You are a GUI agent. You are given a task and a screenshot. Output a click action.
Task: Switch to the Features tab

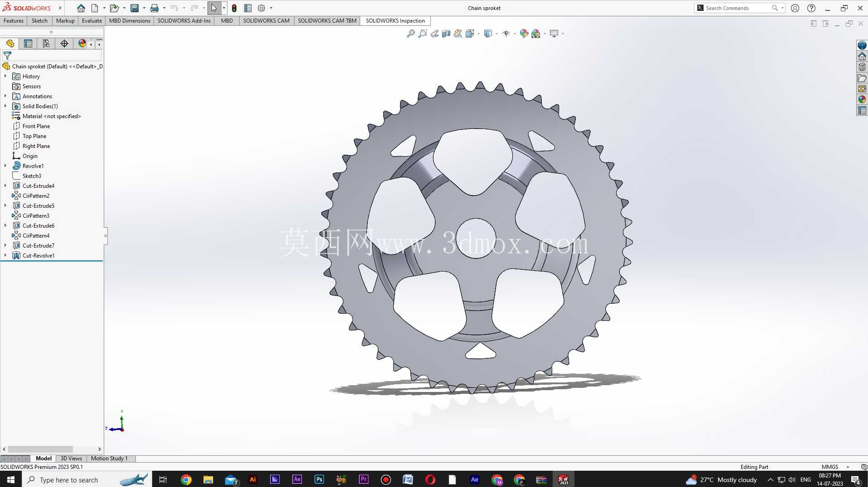(x=14, y=21)
